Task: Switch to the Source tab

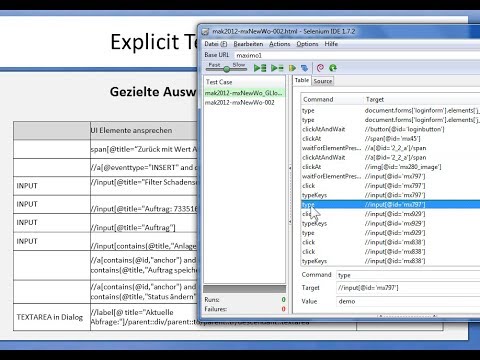Action: [x=323, y=81]
